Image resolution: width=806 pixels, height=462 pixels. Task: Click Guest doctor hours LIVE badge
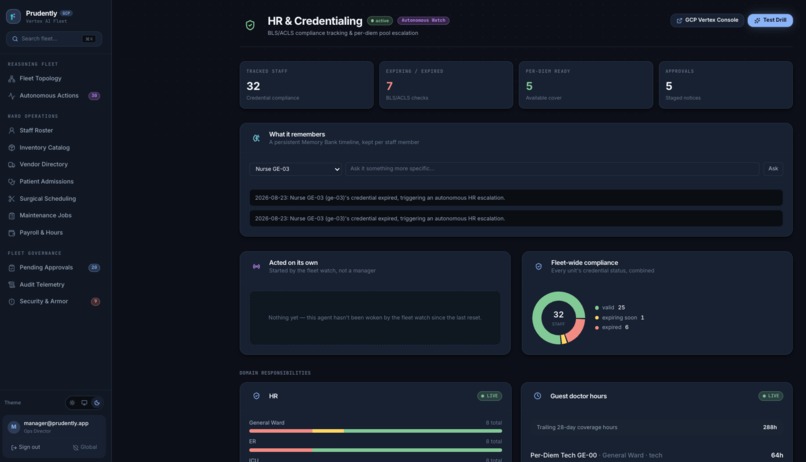tap(771, 396)
